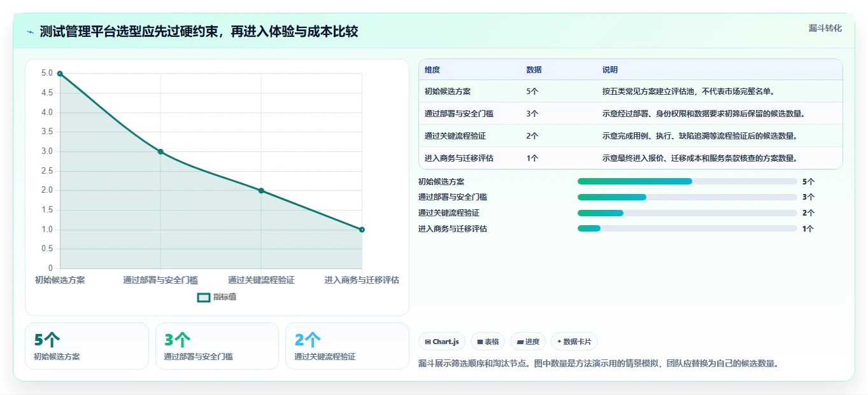Select the 进入商务与迁移评估 table cell
Image resolution: width=868 pixels, height=395 pixels.
tap(459, 158)
